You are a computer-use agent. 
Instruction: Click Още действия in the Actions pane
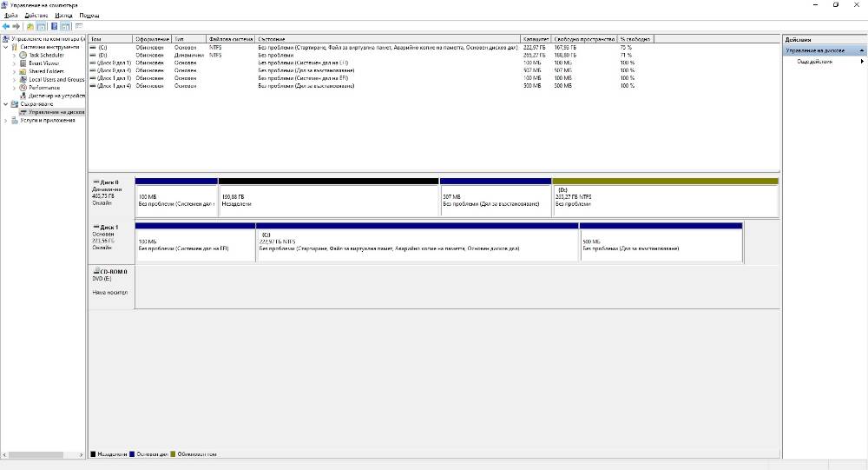[814, 62]
